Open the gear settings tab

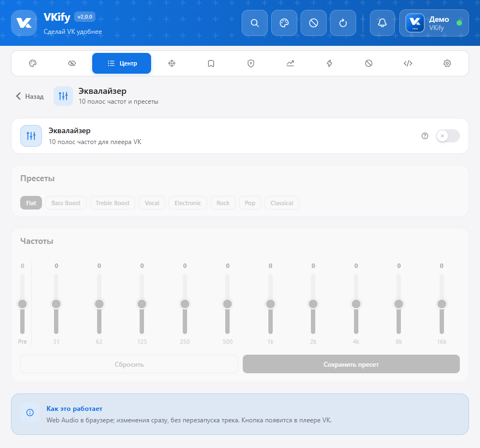click(447, 63)
